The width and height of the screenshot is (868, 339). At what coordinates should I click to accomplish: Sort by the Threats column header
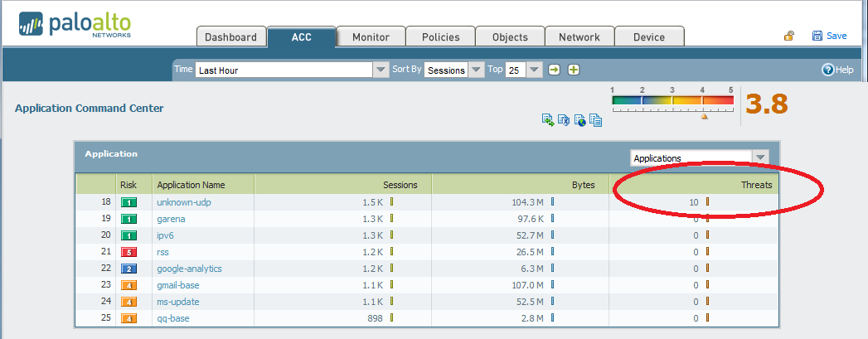[757, 185]
